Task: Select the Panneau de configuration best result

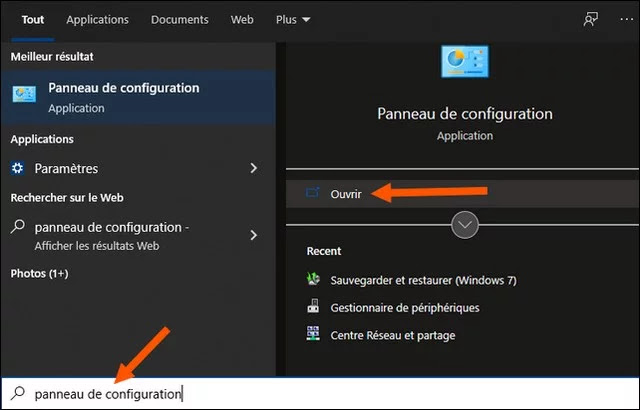Action: coord(138,97)
